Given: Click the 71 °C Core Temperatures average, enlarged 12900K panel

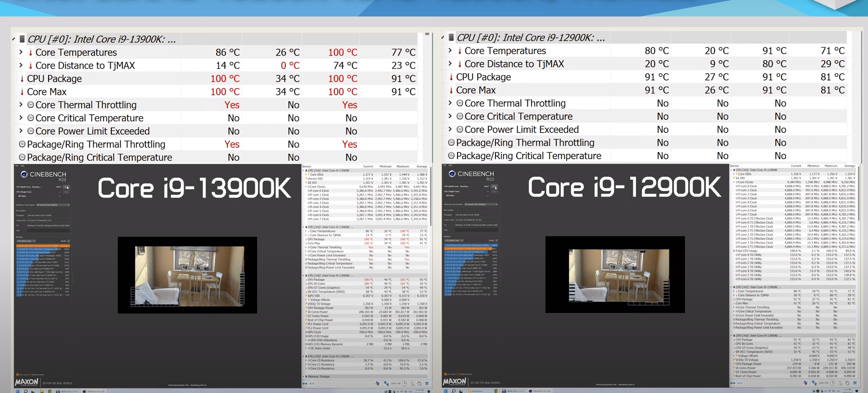Looking at the screenshot, I should pos(833,50).
